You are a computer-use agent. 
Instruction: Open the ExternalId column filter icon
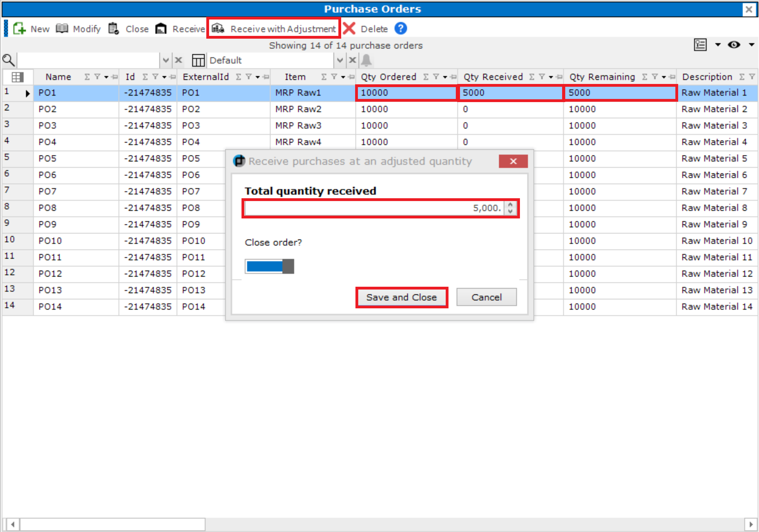tap(249, 77)
